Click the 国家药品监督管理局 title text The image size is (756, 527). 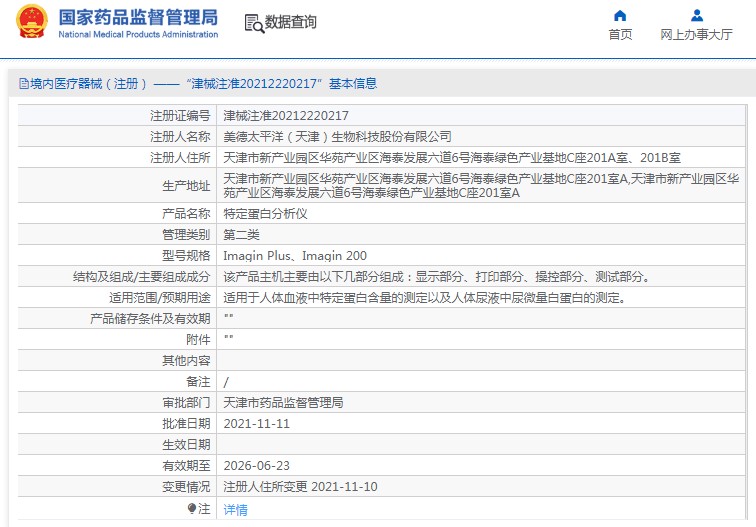point(138,17)
